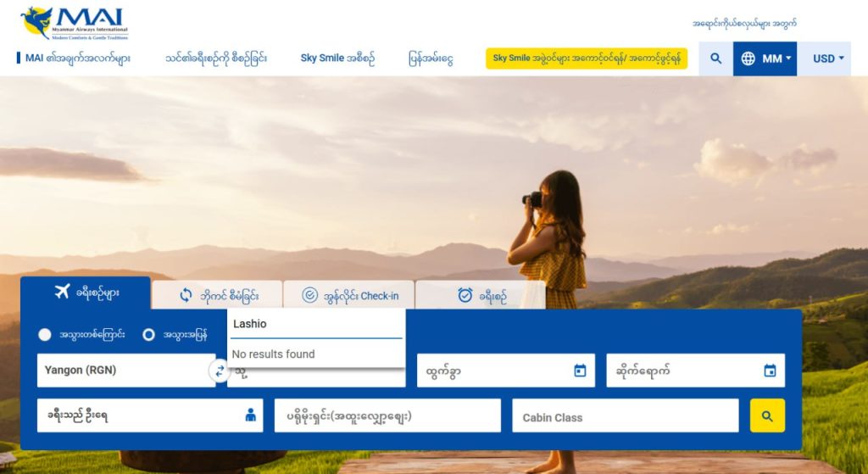Open departure date calendar icon
Viewport: 868px width, 474px height.
[580, 371]
